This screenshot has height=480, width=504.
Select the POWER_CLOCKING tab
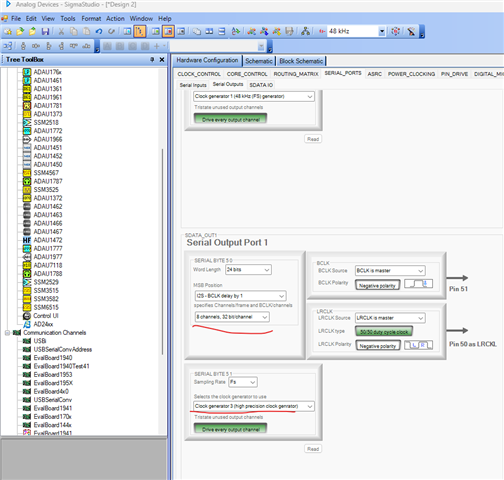tap(411, 74)
